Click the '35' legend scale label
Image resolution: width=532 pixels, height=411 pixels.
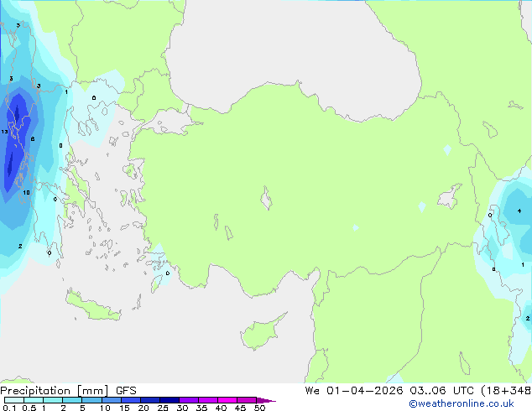201,408
